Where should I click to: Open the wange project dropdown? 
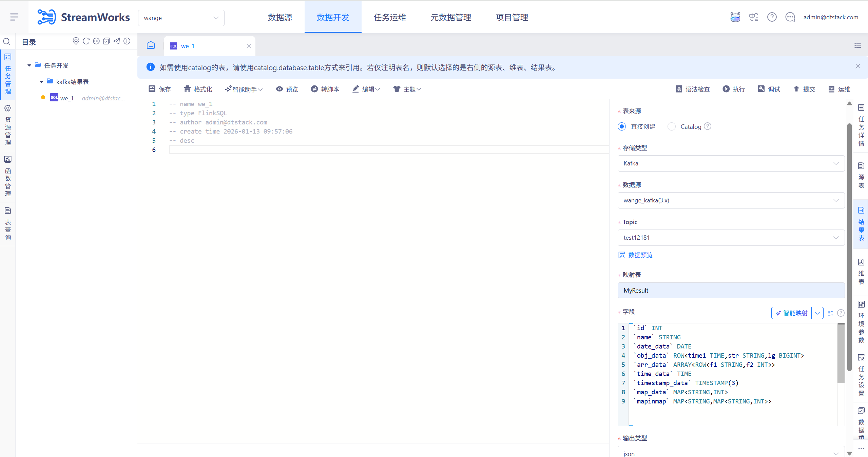point(181,18)
